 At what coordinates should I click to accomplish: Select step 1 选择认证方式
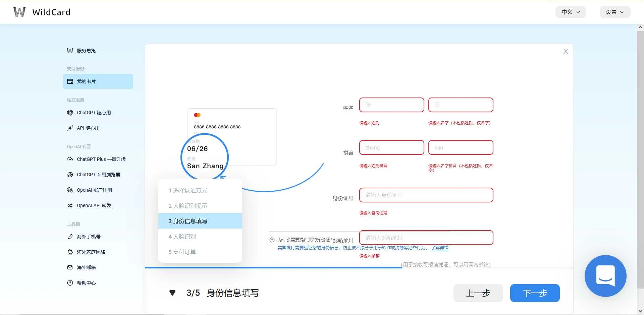click(200, 190)
